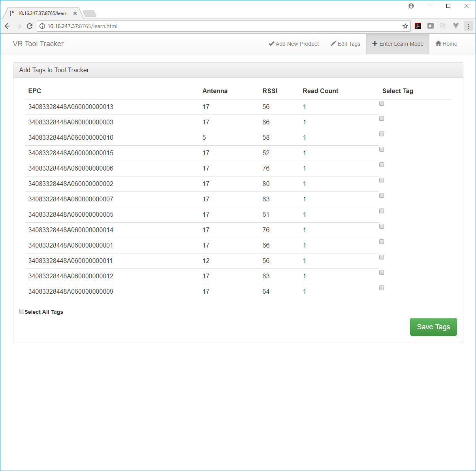Go to Home in the navbar
476x471 pixels.
tap(446, 44)
